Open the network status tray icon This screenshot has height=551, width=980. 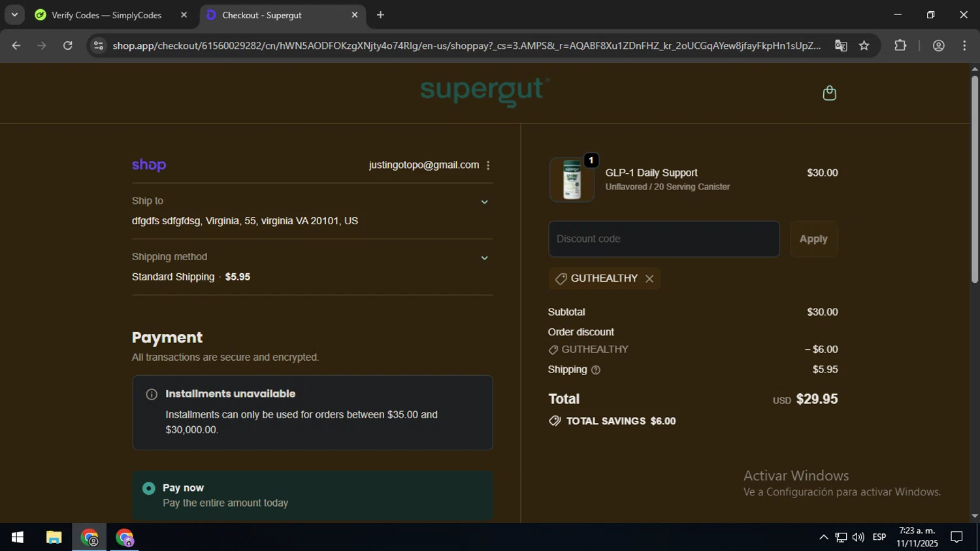pyautogui.click(x=841, y=537)
